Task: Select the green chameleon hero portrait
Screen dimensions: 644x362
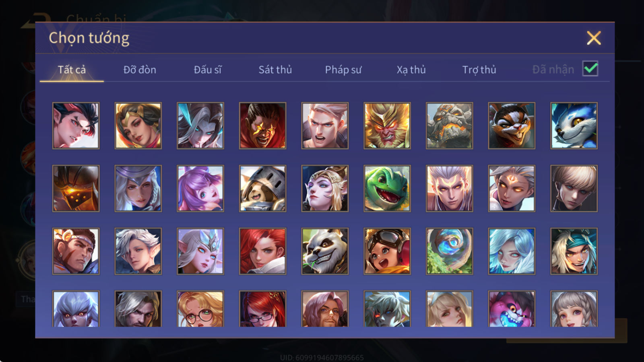Action: click(387, 188)
